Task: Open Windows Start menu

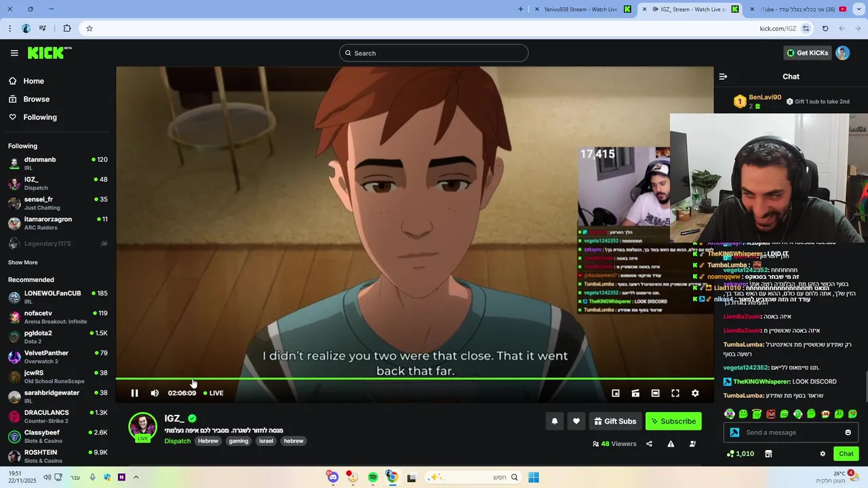Action: (x=534, y=477)
